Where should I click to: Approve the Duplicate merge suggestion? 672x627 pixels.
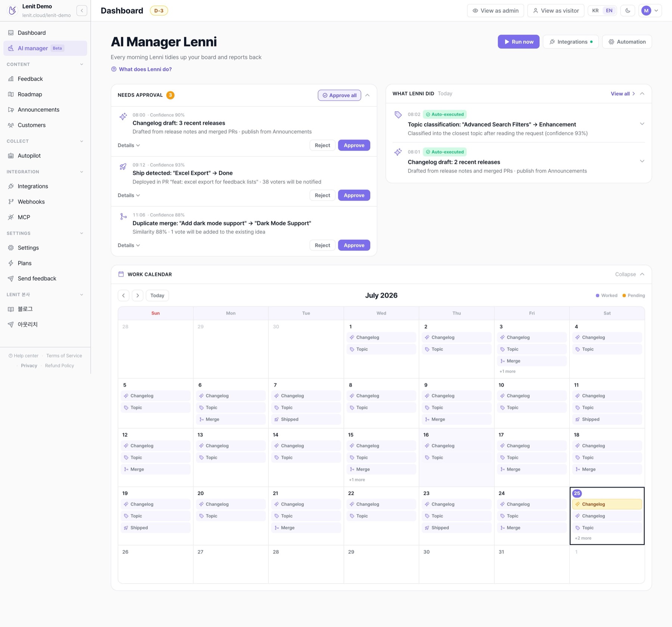[354, 245]
